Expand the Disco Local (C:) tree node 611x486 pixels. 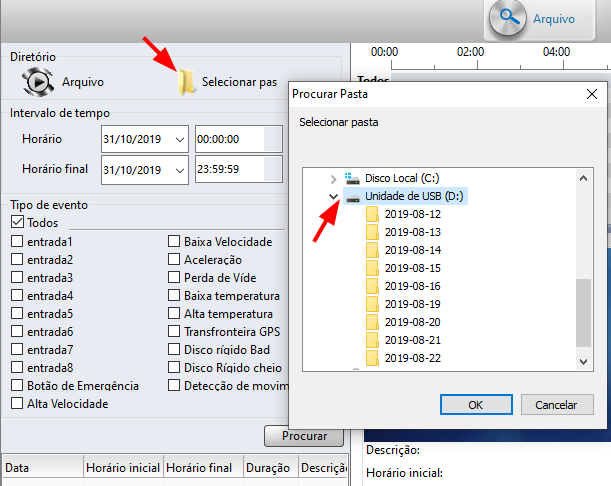click(334, 178)
